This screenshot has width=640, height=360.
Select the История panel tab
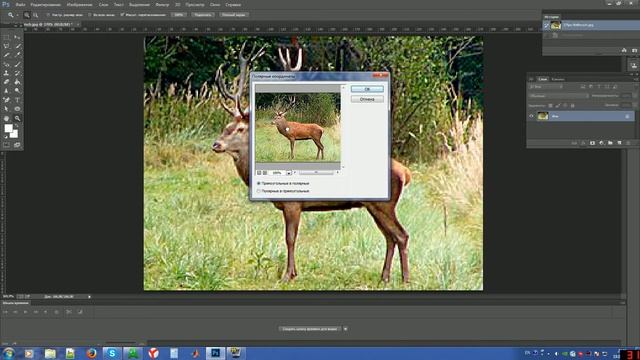(x=551, y=17)
